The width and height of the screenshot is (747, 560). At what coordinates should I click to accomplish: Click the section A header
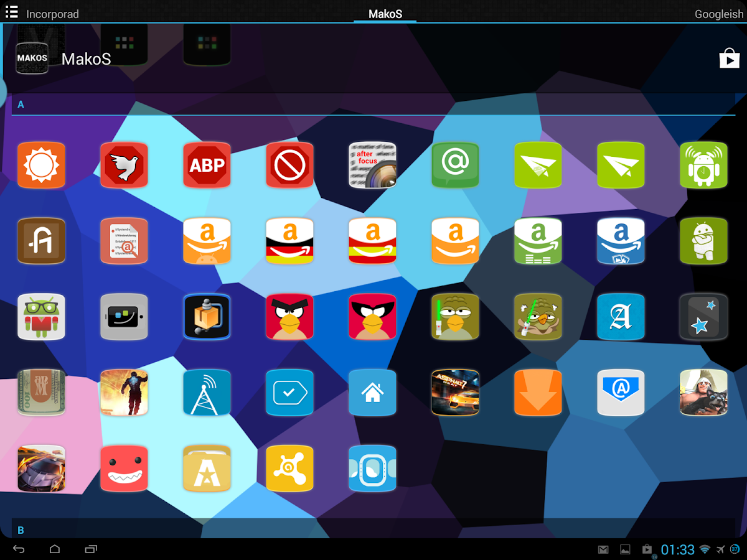tap(374, 105)
